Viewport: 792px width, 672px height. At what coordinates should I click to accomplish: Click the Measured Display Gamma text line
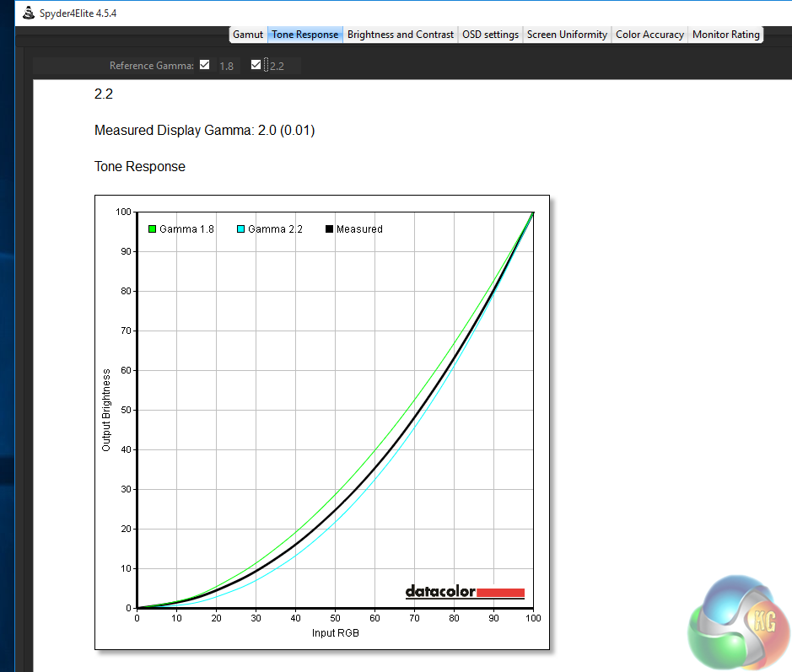pyautogui.click(x=204, y=131)
